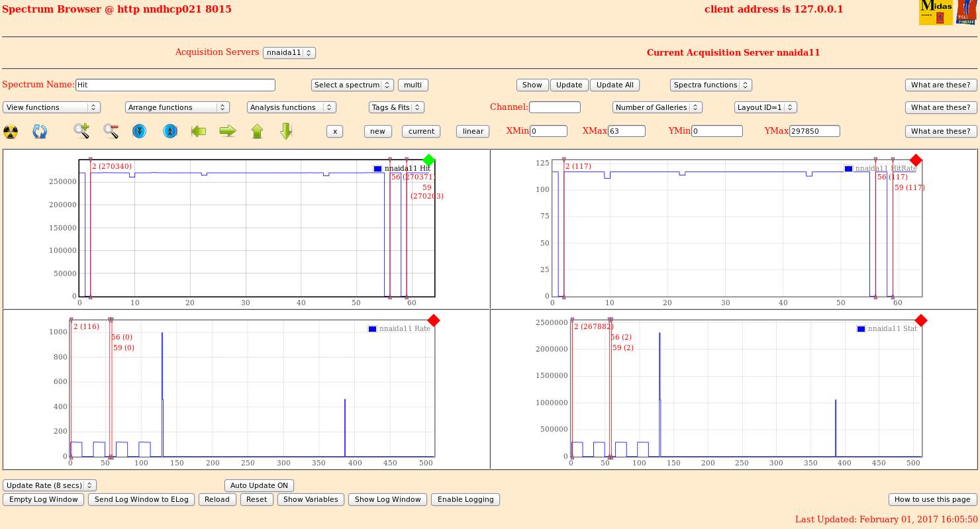
Task: Open Acquisition Servers dropdown nnaida11
Action: coord(289,53)
